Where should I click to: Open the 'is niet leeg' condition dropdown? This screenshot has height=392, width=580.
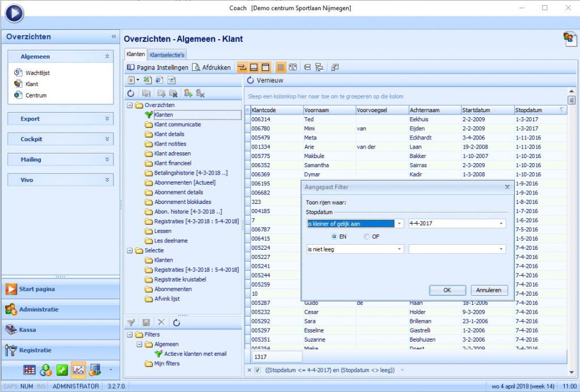click(x=400, y=249)
